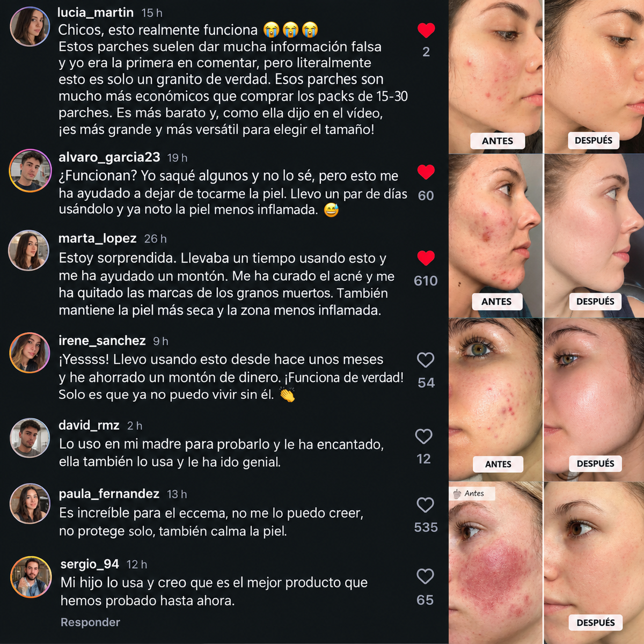
Task: Tap heart outline next to sergio_94's comment
Action: point(425,576)
